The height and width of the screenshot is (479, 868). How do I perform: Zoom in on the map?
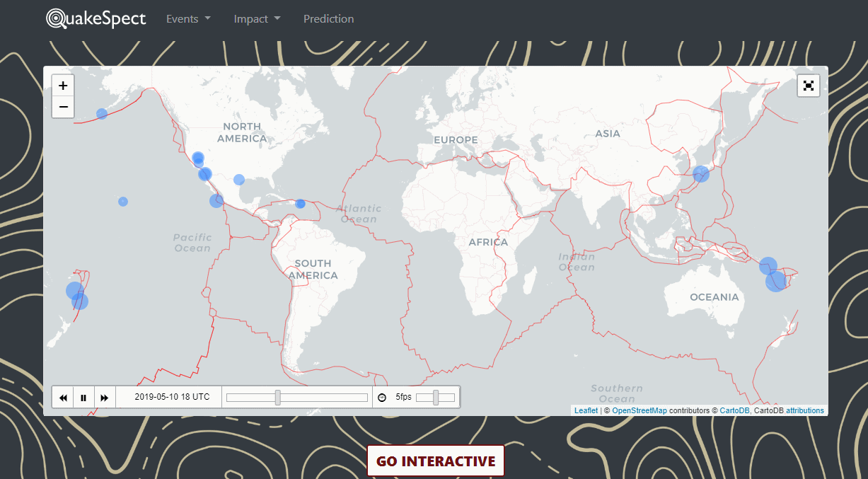(63, 86)
